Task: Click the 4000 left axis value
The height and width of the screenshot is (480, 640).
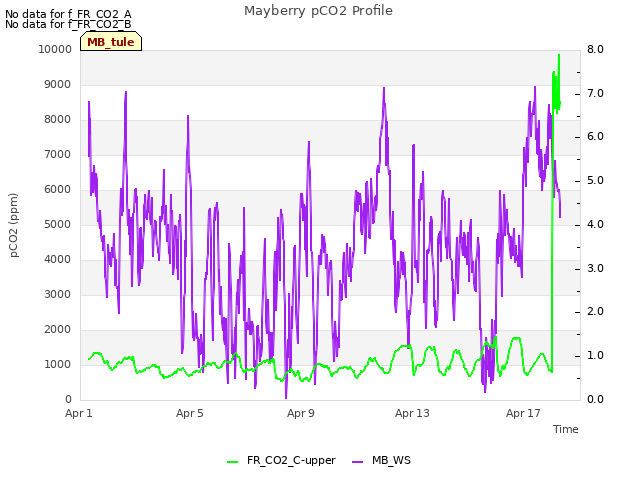Action: [58, 260]
